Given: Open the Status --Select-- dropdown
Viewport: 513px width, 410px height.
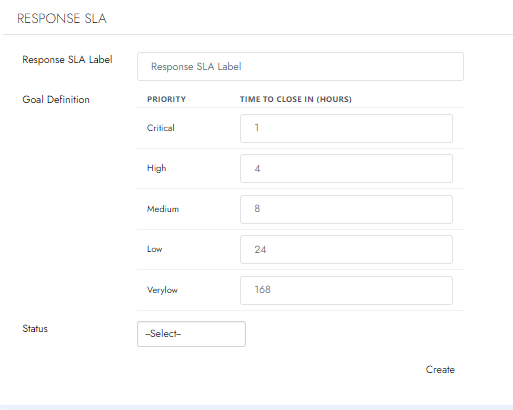Looking at the screenshot, I should [x=191, y=334].
